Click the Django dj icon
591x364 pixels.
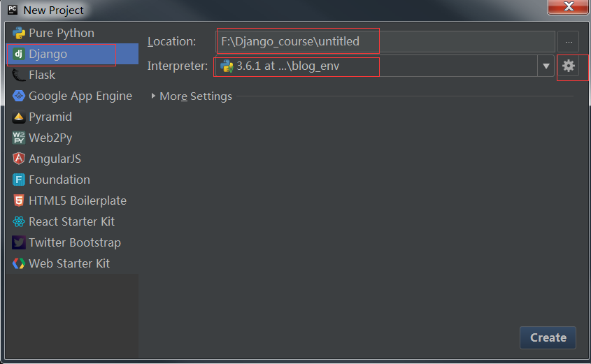pos(18,54)
